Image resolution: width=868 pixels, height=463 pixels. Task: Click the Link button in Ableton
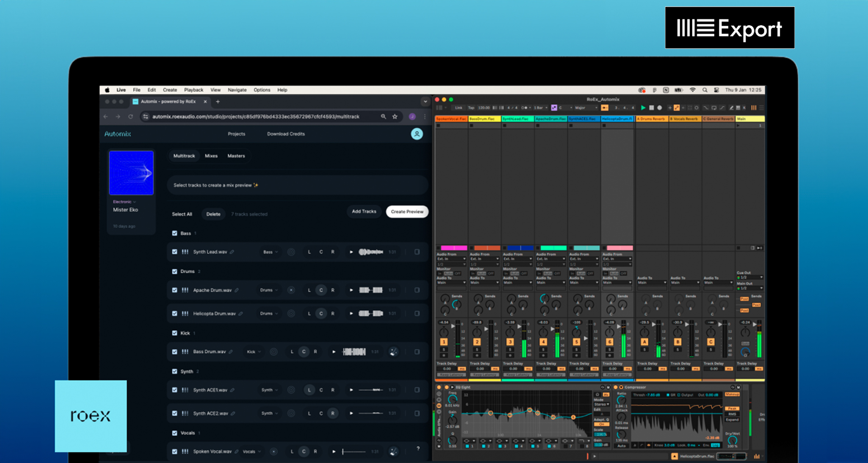[x=459, y=108]
